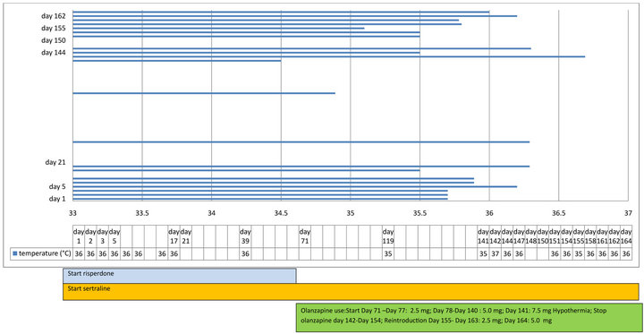Screen dimensions: 644x334
Task: Click the shortest bar ending at 34.5
Action: 176,61
